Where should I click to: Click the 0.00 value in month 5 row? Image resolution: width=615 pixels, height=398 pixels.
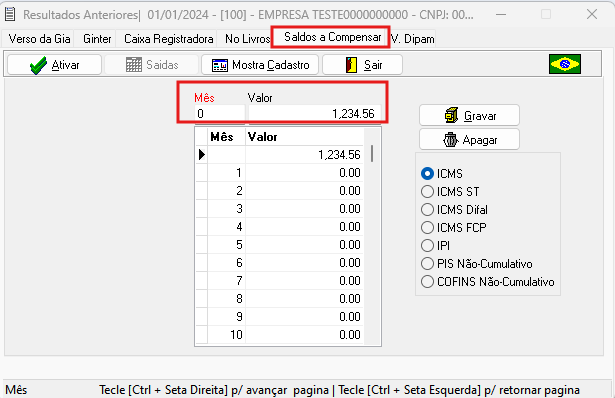(x=350, y=245)
